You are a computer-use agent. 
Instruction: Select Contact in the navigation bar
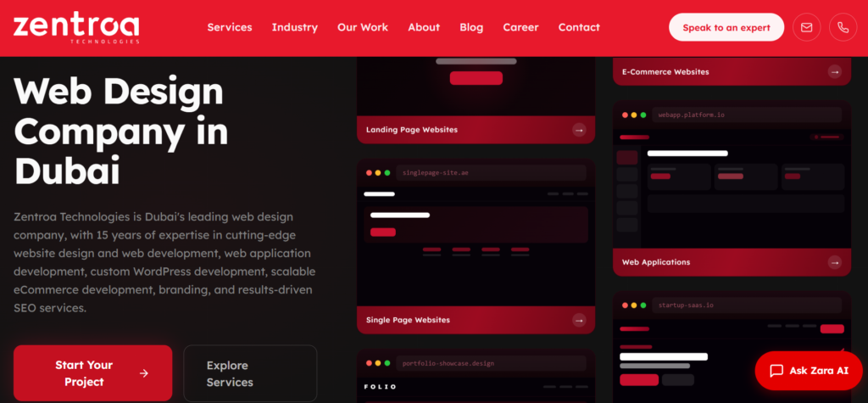click(x=579, y=27)
